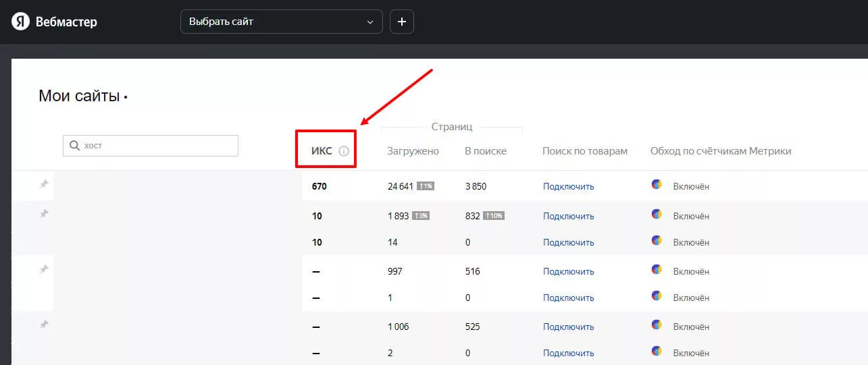Click the ↑3% change badge
Viewport: 868px width, 365px height.
point(421,216)
